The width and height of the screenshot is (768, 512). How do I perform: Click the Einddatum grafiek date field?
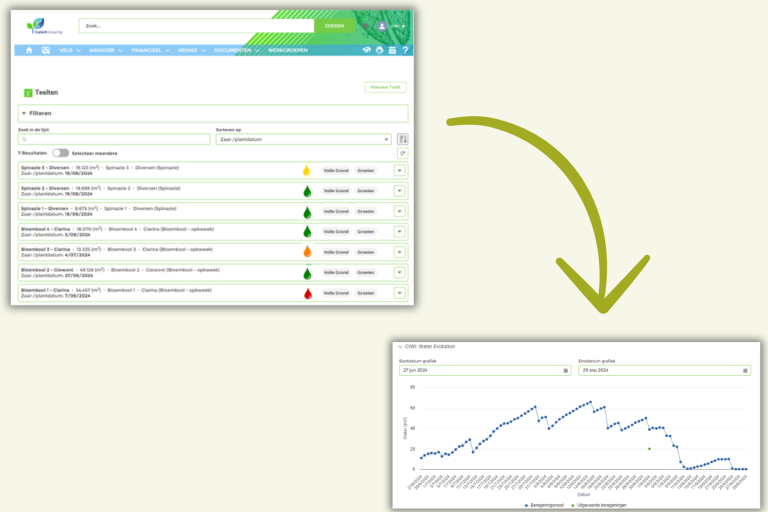pyautogui.click(x=664, y=370)
